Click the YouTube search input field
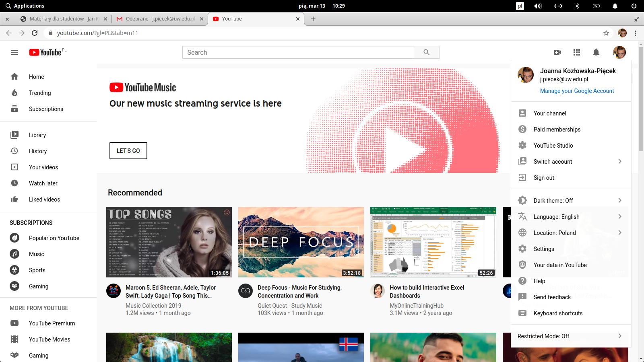Image resolution: width=644 pixels, height=362 pixels. pos(298,52)
